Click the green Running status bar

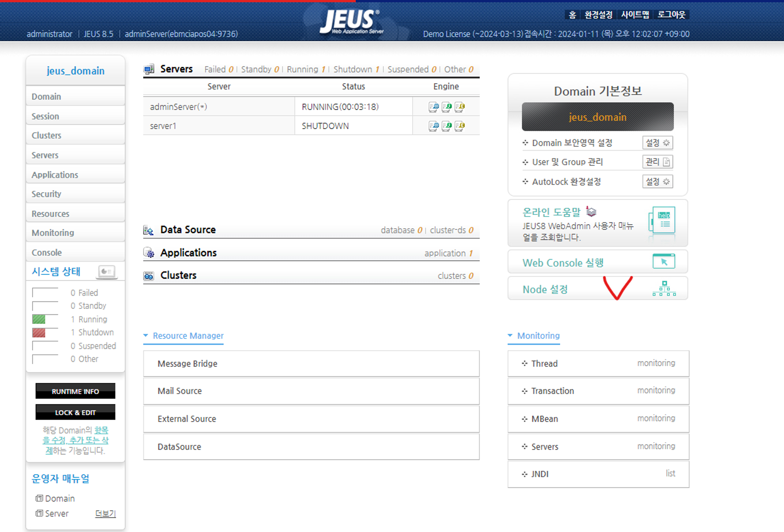[x=39, y=319]
